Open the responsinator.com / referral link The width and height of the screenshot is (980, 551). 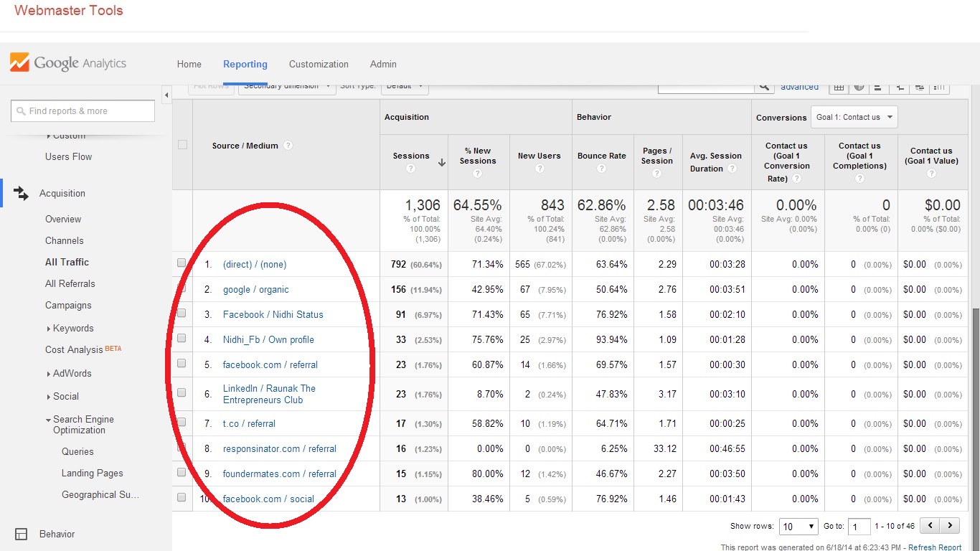280,448
